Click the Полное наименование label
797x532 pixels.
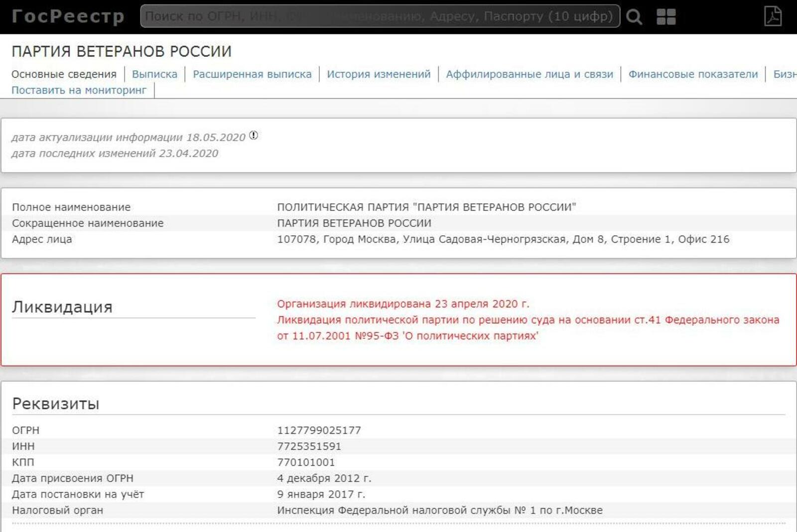(71, 207)
